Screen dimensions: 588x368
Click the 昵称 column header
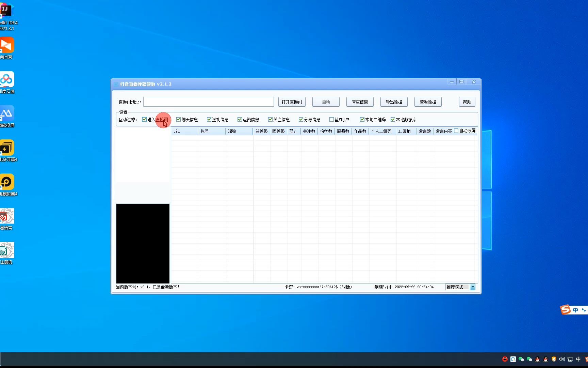pyautogui.click(x=239, y=131)
